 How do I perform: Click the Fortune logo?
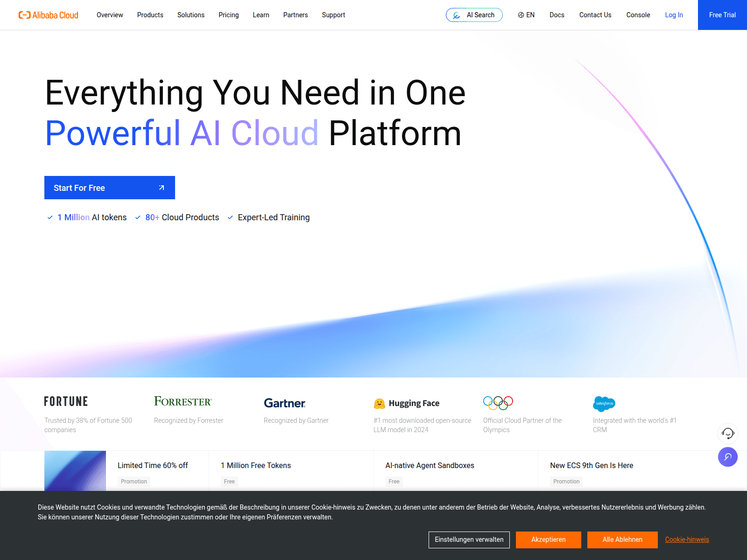[x=66, y=401]
